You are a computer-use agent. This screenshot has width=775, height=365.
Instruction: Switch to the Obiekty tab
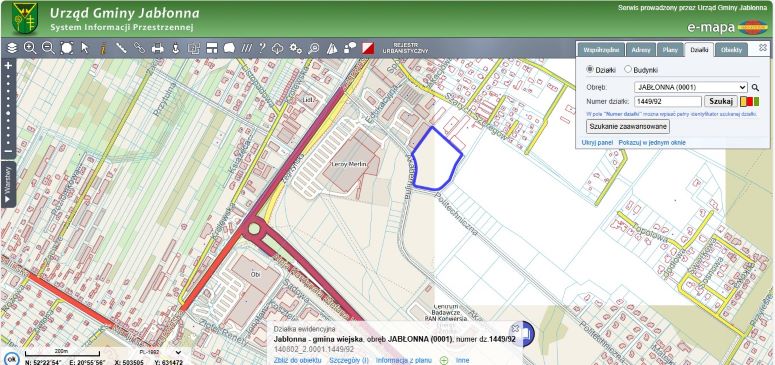tap(731, 50)
